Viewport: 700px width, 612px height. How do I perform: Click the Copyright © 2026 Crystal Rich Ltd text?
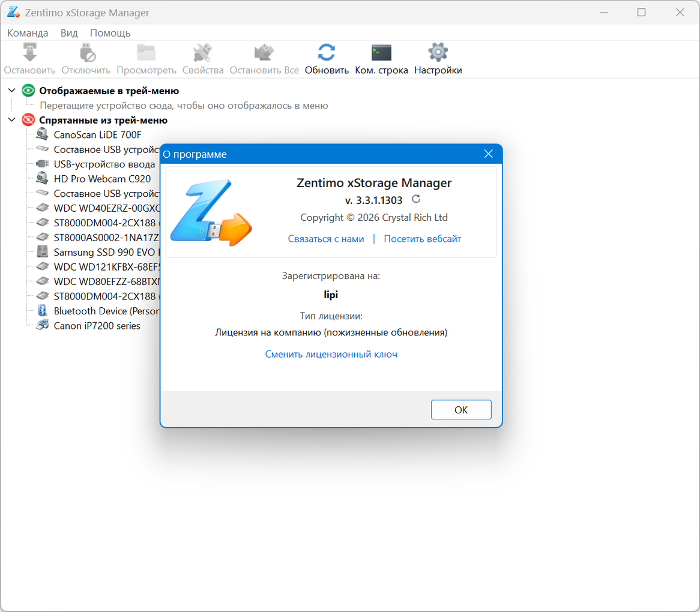coord(374,218)
